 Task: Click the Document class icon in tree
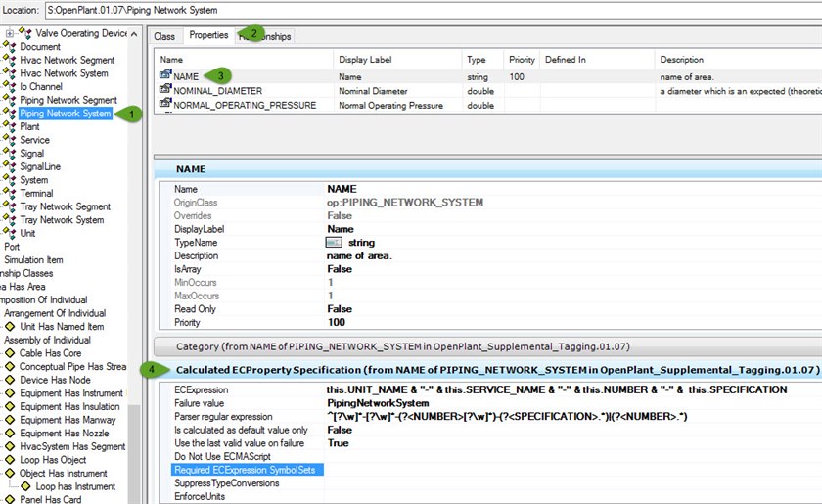pyautogui.click(x=10, y=47)
